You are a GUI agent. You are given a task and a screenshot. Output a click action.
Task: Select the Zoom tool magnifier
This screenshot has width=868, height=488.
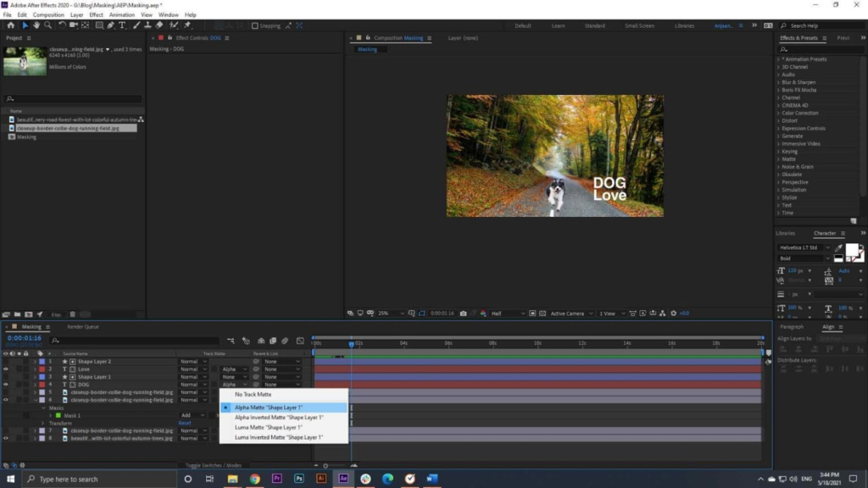(x=47, y=25)
